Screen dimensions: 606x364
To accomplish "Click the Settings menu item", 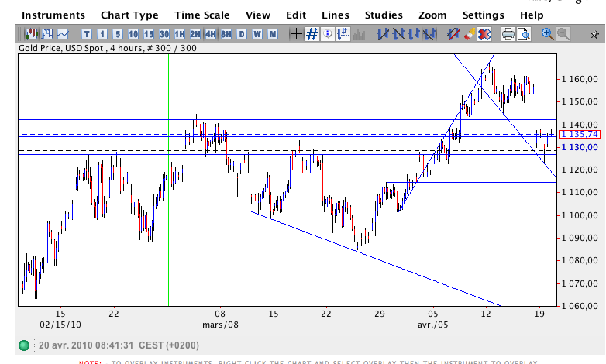I will click(x=483, y=15).
